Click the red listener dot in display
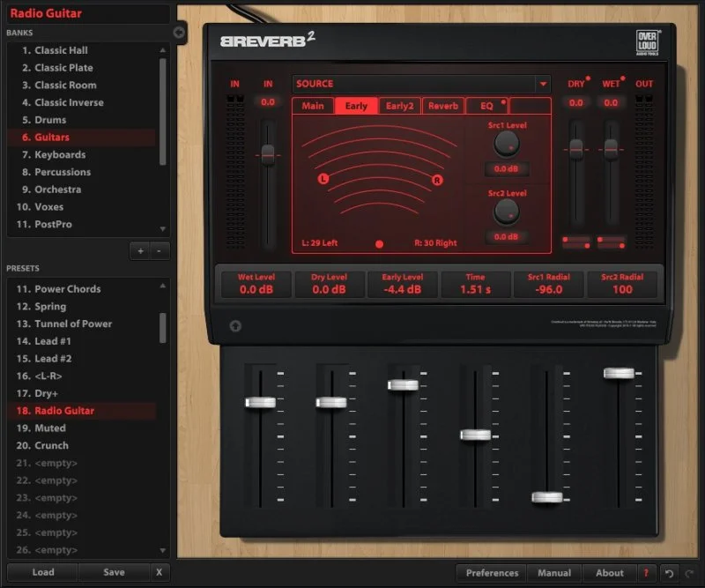The height and width of the screenshot is (588, 705). coord(380,244)
